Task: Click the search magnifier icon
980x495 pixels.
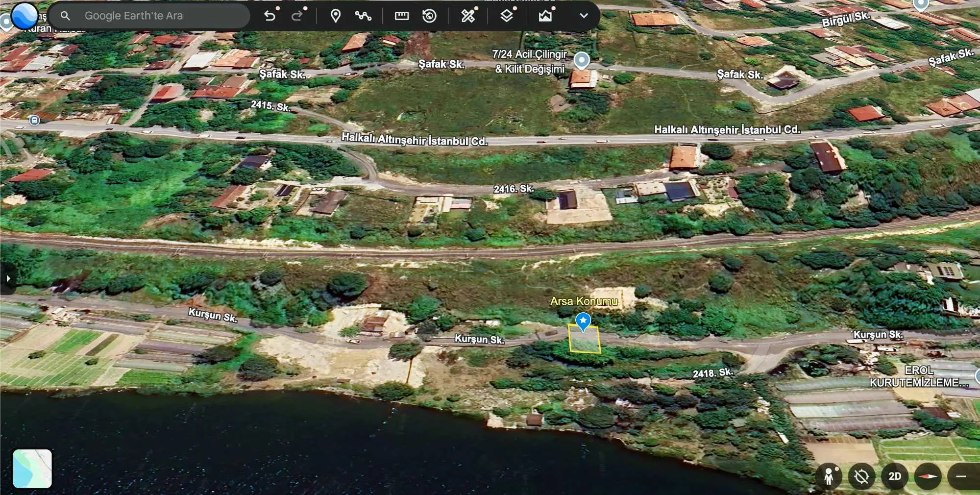Action: 65,16
